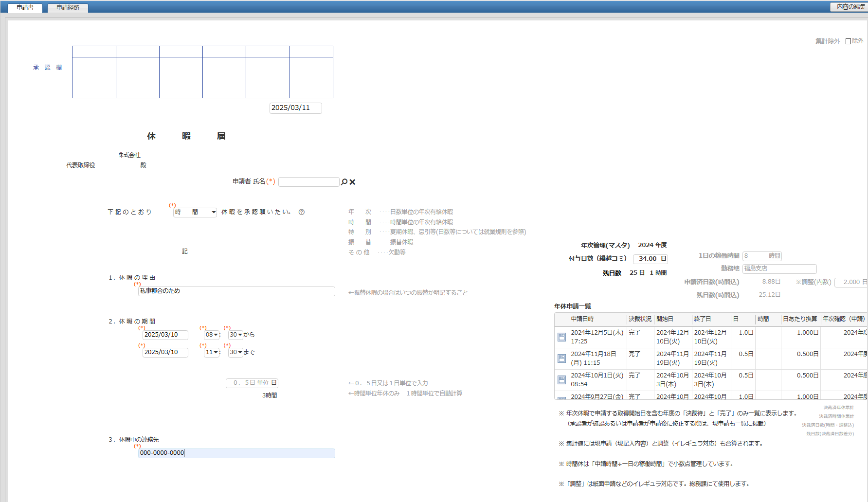The width and height of the screenshot is (868, 502).
Task: Open the start hour dropdown showing 08
Action: pos(212,335)
